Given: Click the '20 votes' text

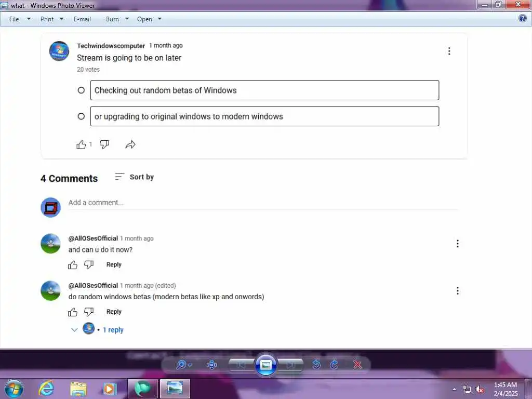Looking at the screenshot, I should [x=88, y=70].
